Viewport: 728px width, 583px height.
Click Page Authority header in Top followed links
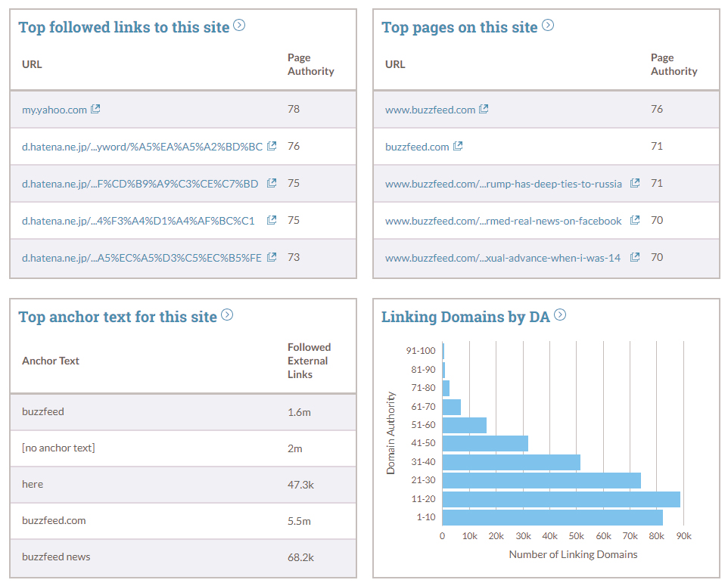[x=310, y=64]
